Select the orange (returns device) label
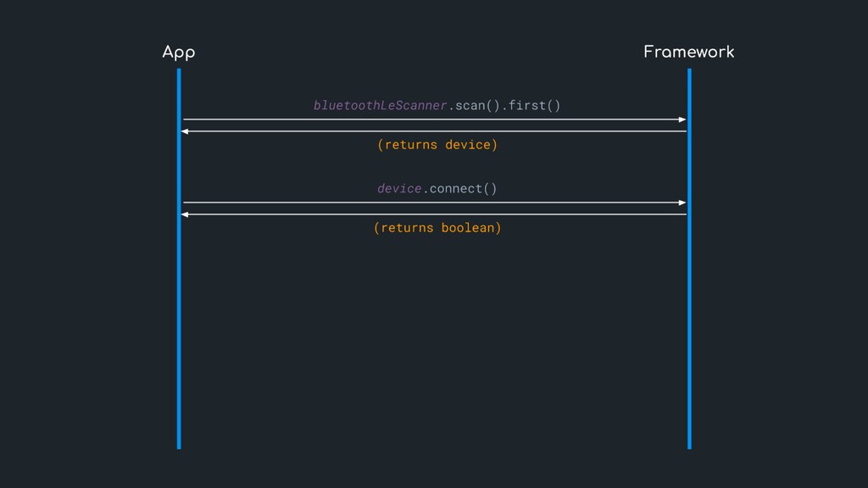Screen dimensions: 868x488 point(437,145)
